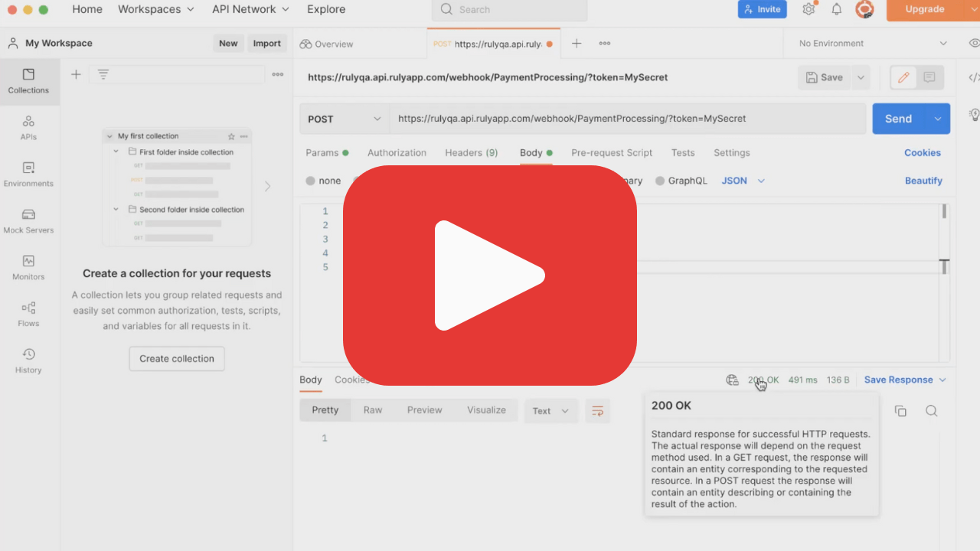This screenshot has height=551, width=980.
Task: Expand the Save button dropdown arrow
Action: [861, 77]
